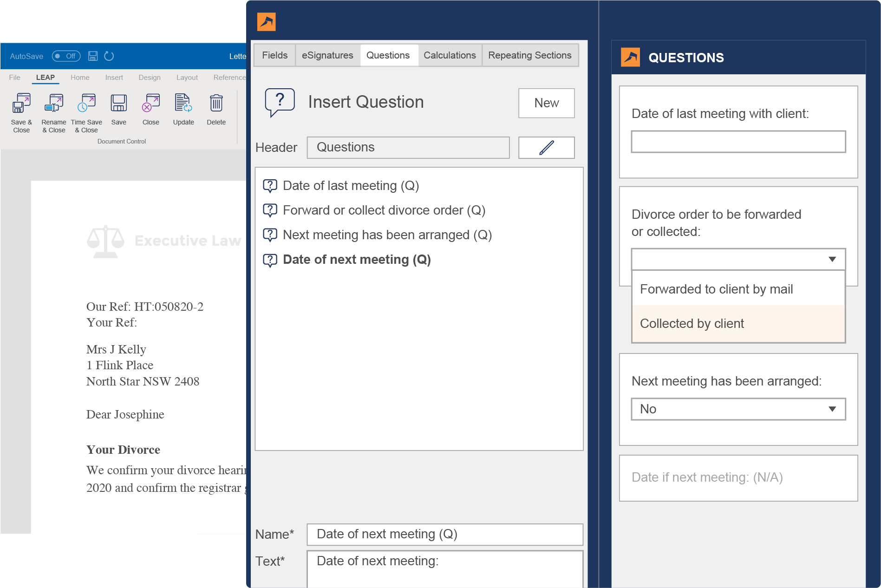This screenshot has height=588, width=881.
Task: Open the Insert ribbon tab in Word
Action: 114,78
